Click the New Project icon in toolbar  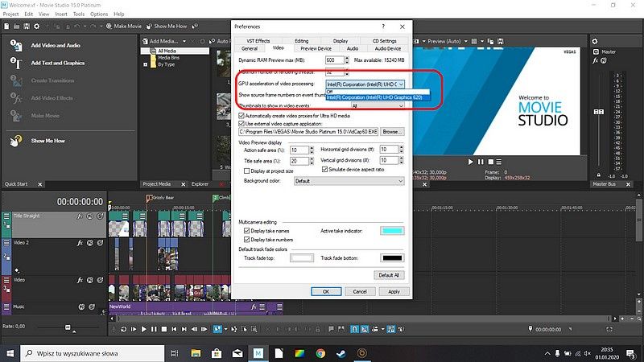(6, 27)
